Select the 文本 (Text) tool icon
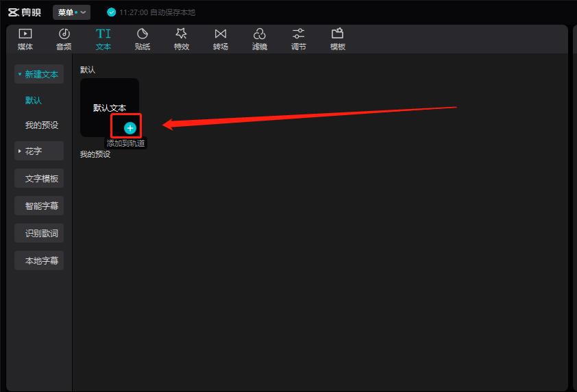The image size is (577, 392). point(103,34)
